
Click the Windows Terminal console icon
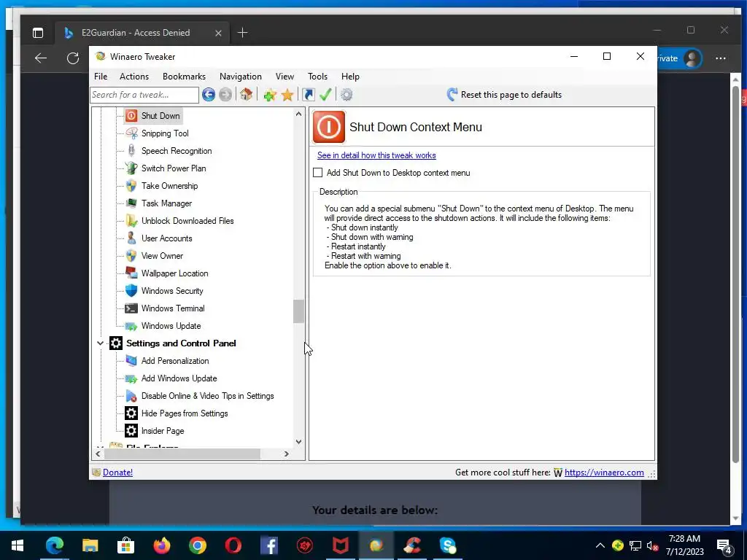pos(131,308)
